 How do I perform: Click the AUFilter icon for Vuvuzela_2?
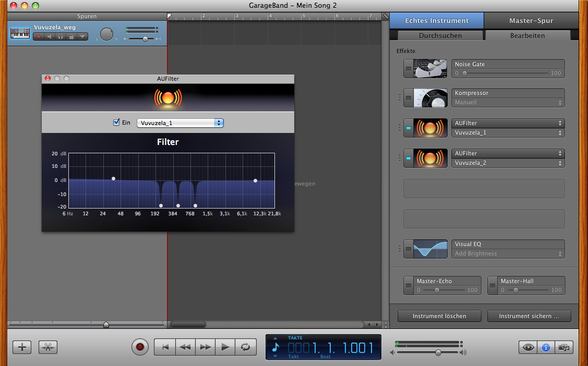430,158
